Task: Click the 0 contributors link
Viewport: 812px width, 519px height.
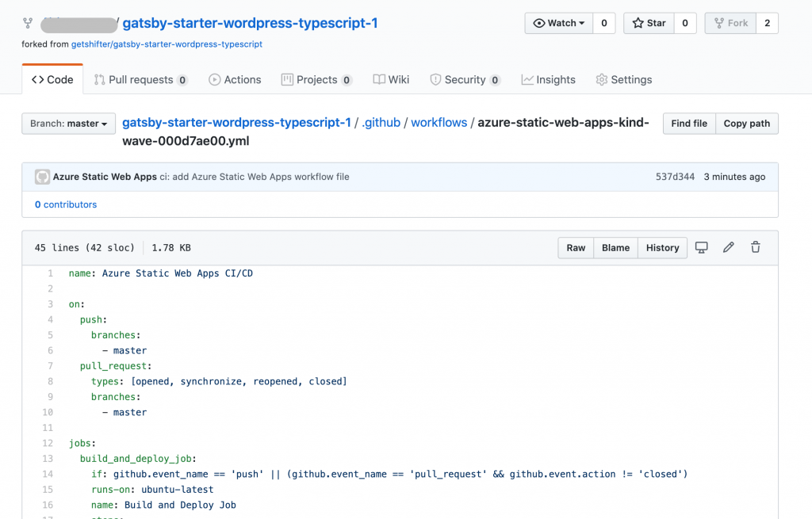Action: pyautogui.click(x=66, y=205)
